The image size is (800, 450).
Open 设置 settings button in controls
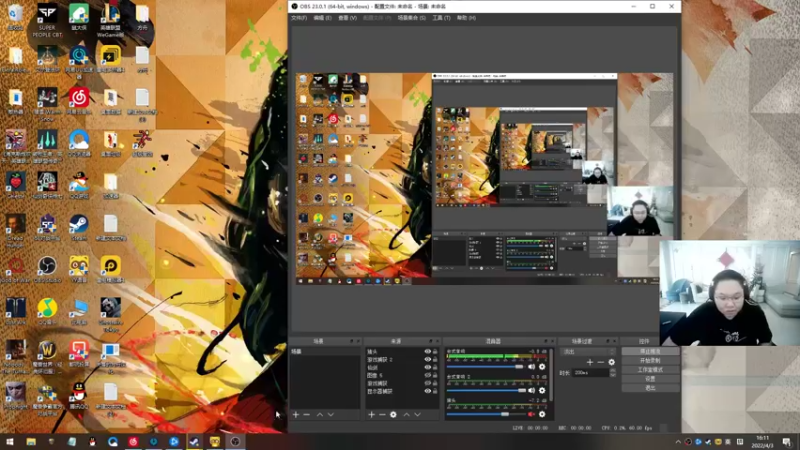(650, 379)
